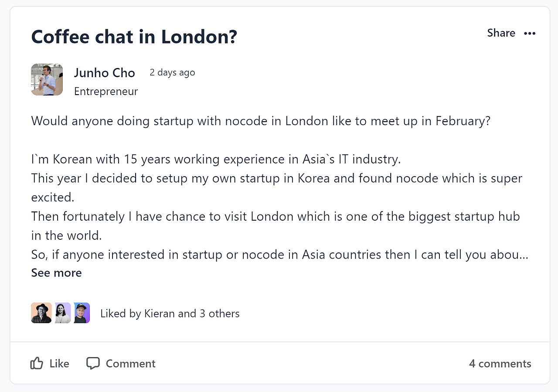558x392 pixels.
Task: Click the dark-haired woman liker avatar
Action: tap(62, 313)
